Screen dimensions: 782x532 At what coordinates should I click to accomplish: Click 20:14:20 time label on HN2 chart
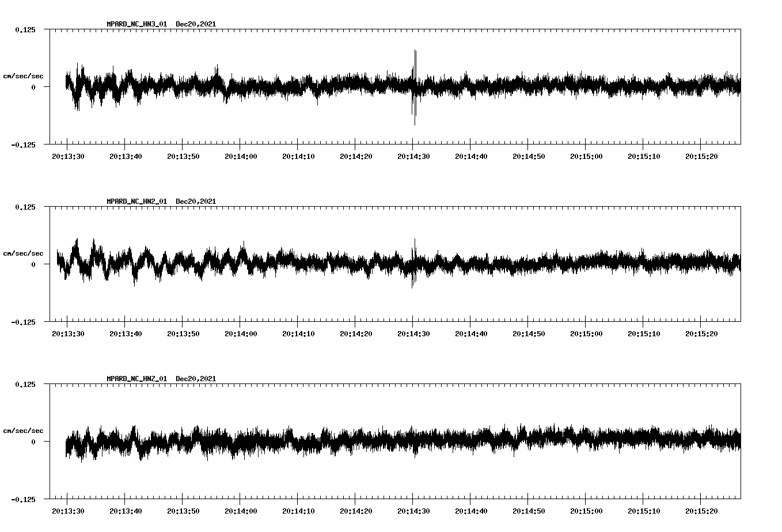point(356,333)
